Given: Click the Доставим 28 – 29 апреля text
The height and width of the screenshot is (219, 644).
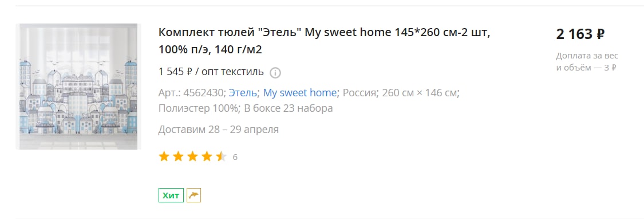Looking at the screenshot, I should [x=219, y=130].
